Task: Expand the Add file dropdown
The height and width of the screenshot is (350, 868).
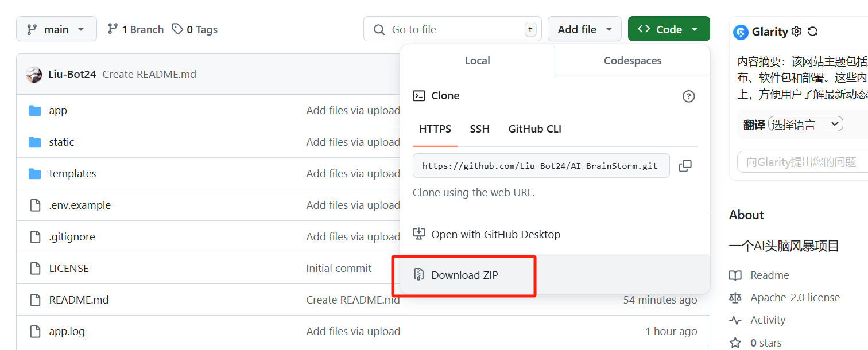Action: click(x=584, y=29)
